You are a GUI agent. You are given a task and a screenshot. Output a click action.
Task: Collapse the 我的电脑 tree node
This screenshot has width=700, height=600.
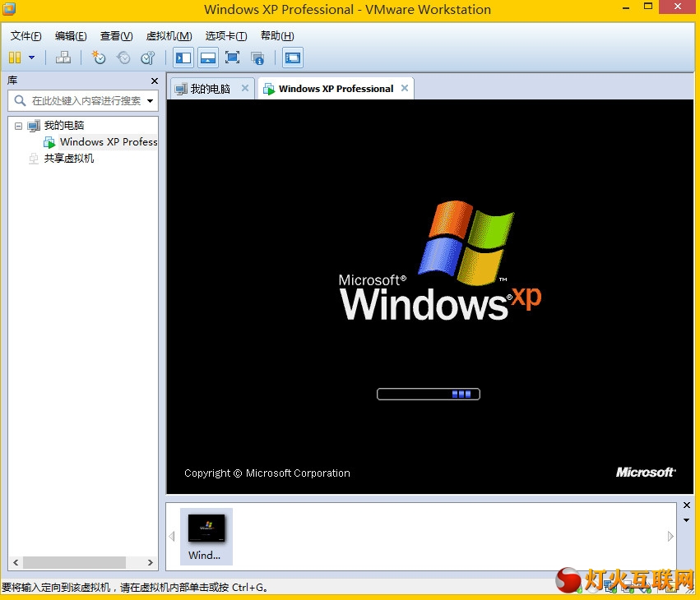coord(18,126)
